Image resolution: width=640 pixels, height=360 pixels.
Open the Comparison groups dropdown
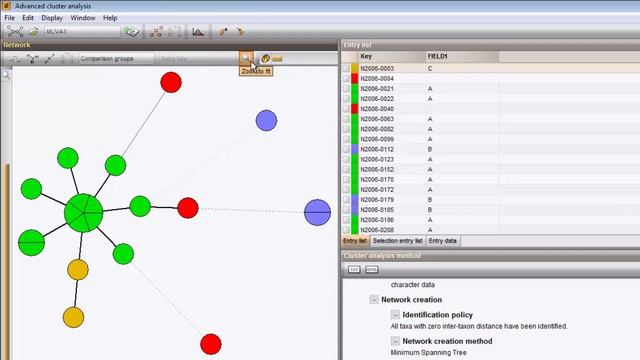116,59
